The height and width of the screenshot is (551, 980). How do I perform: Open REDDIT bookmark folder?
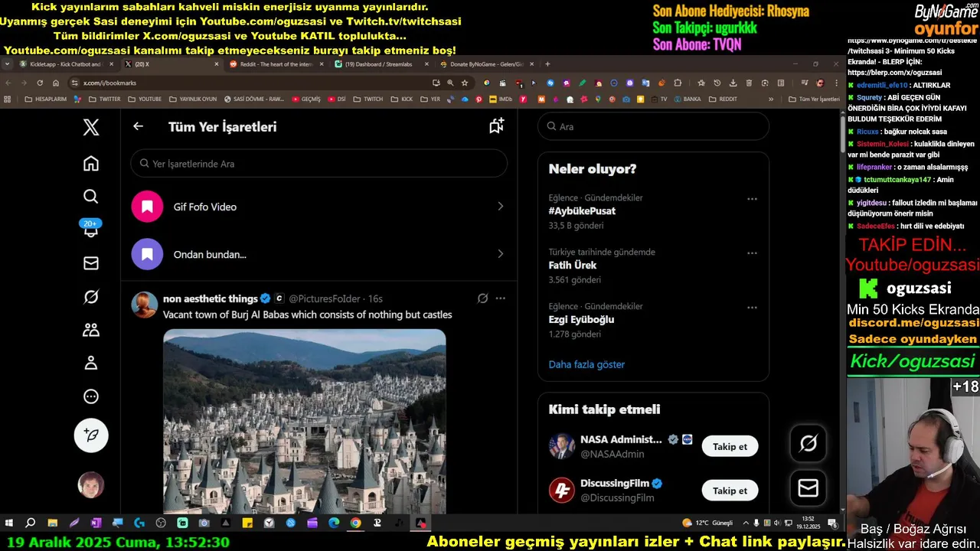(723, 99)
